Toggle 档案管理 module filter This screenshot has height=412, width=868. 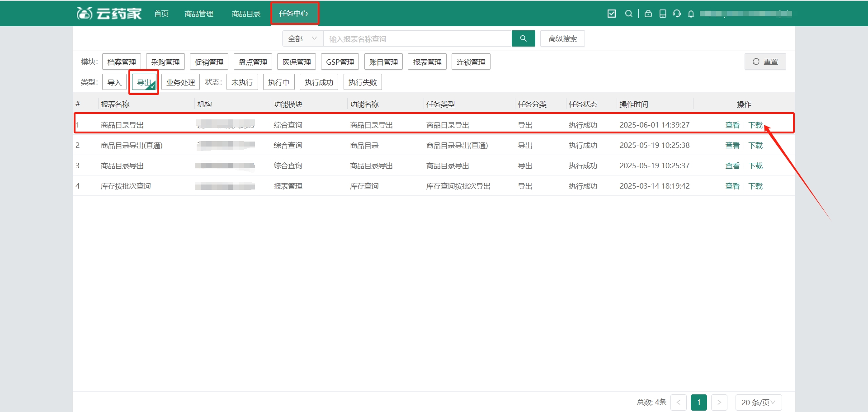tap(122, 62)
